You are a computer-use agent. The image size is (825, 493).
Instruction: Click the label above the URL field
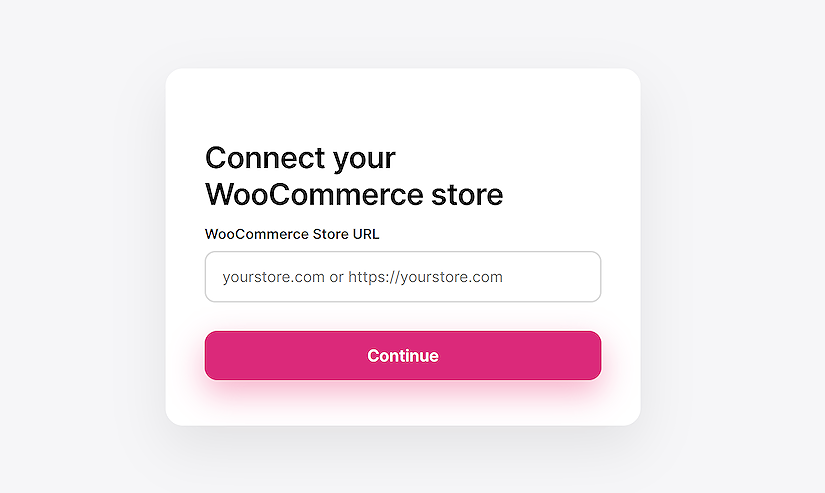292,234
